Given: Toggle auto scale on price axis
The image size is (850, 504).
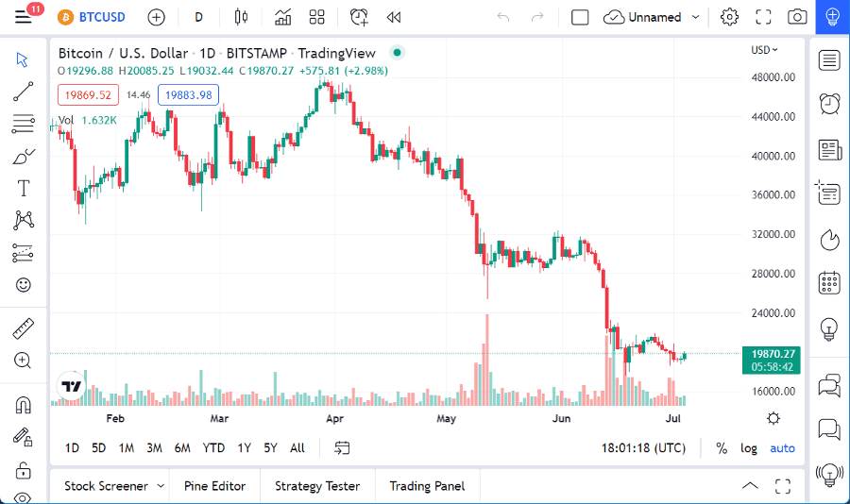Looking at the screenshot, I should [x=782, y=448].
